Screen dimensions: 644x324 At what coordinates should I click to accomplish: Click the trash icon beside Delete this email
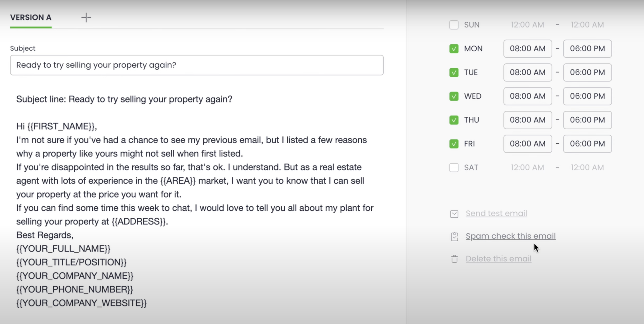[454, 259]
